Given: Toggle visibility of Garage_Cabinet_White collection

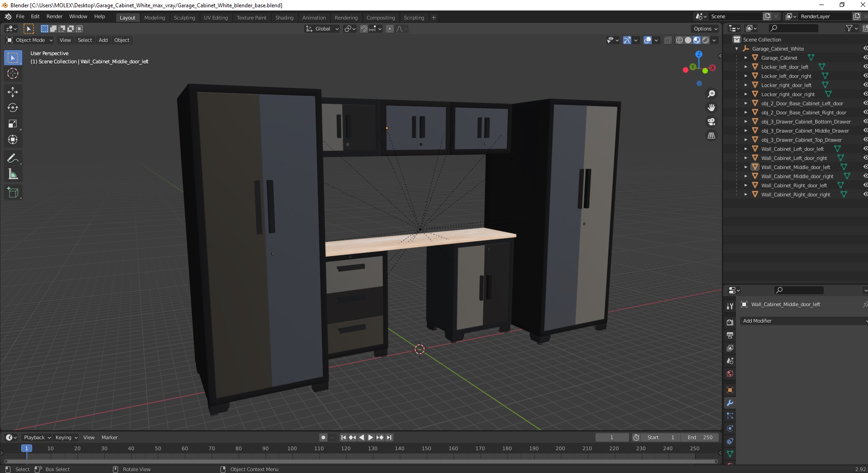Looking at the screenshot, I should (865, 49).
